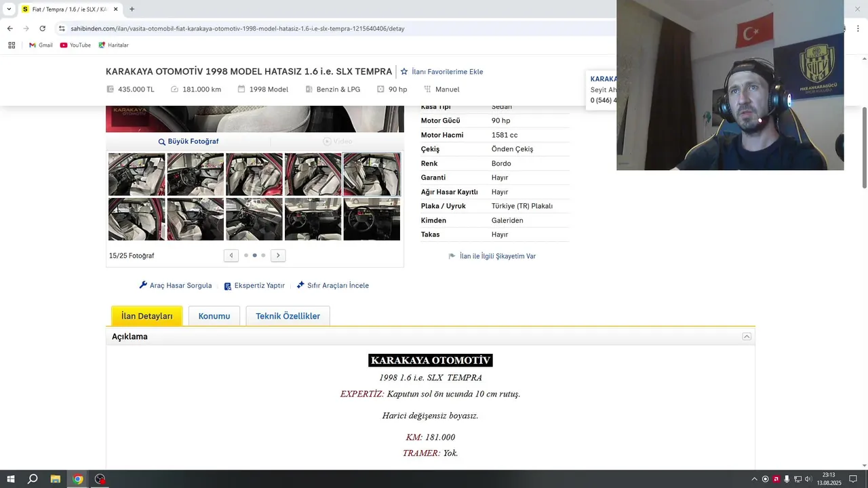The image size is (868, 488).
Task: Open fourth thumbnail in top row
Action: [313, 174]
